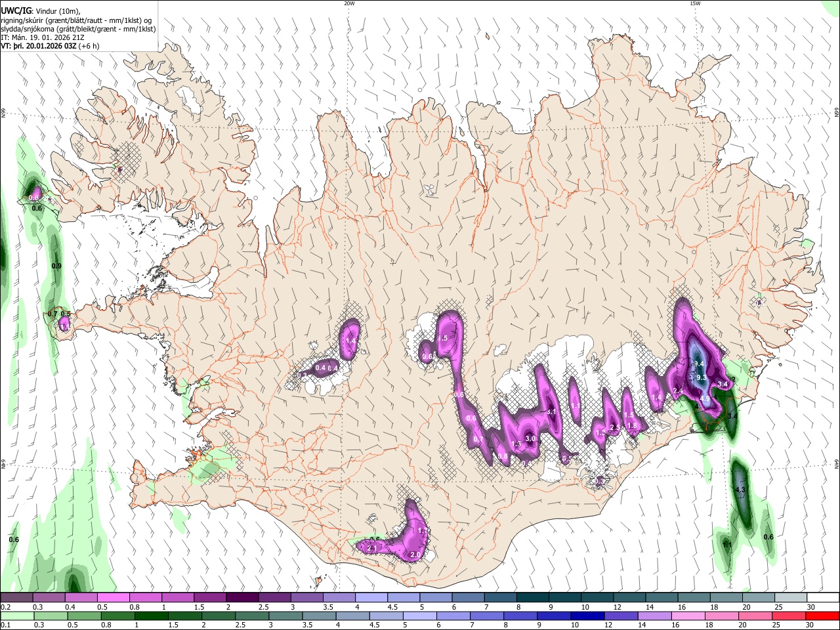This screenshot has width=840, height=630.
Task: Select the pale grey 25–30 snow legend swatch
Action: [x=790, y=598]
